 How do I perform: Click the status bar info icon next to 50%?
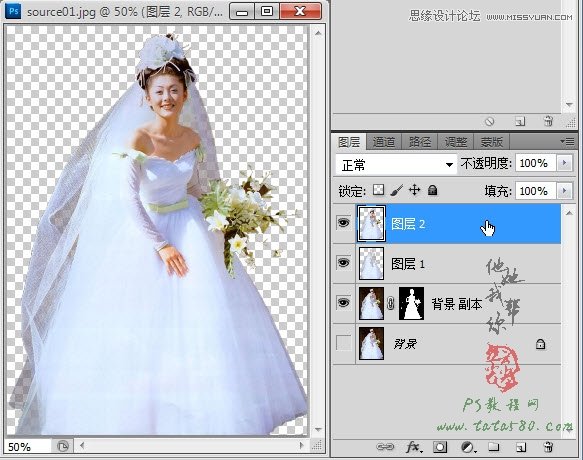(63, 446)
